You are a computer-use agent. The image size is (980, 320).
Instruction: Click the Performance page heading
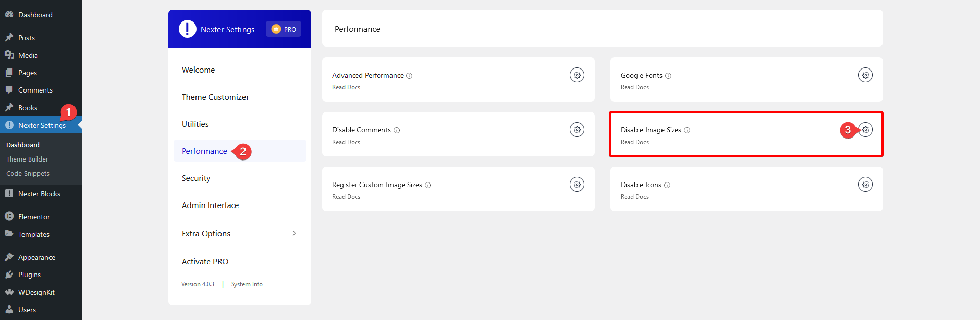(357, 29)
